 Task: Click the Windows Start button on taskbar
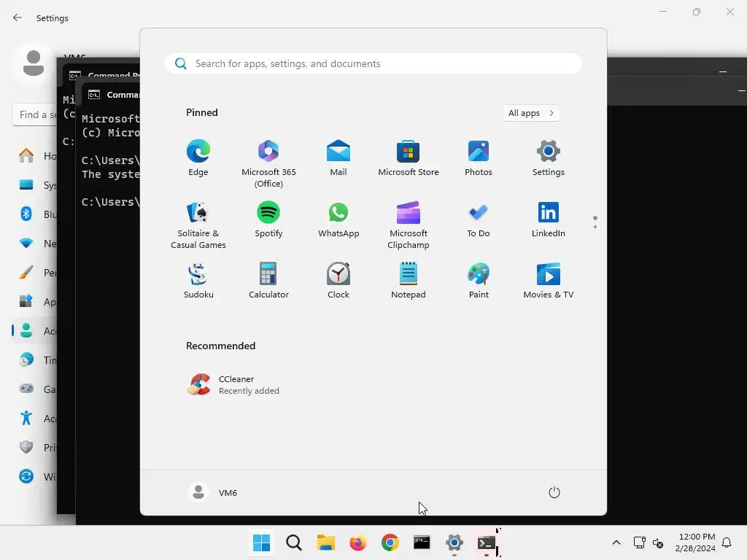(x=261, y=542)
